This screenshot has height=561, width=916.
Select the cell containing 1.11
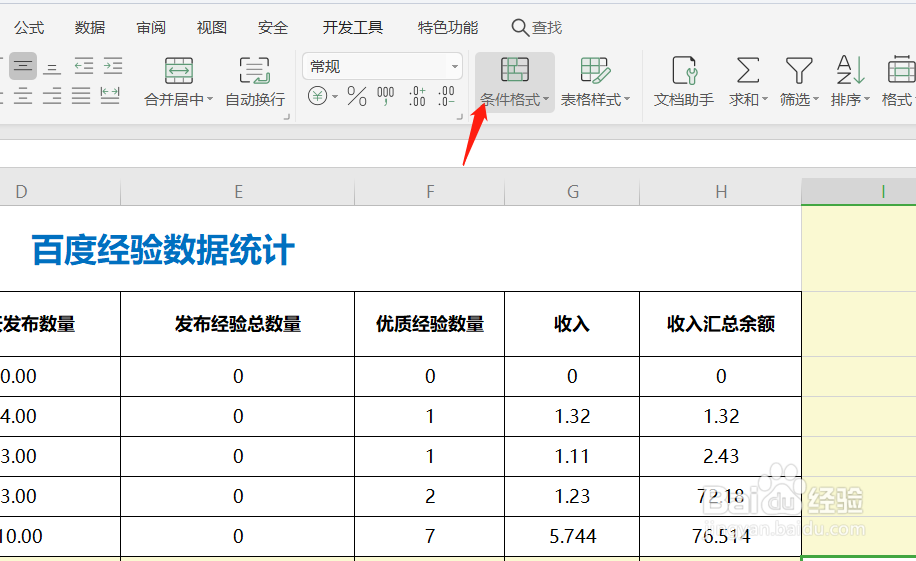[x=572, y=456]
